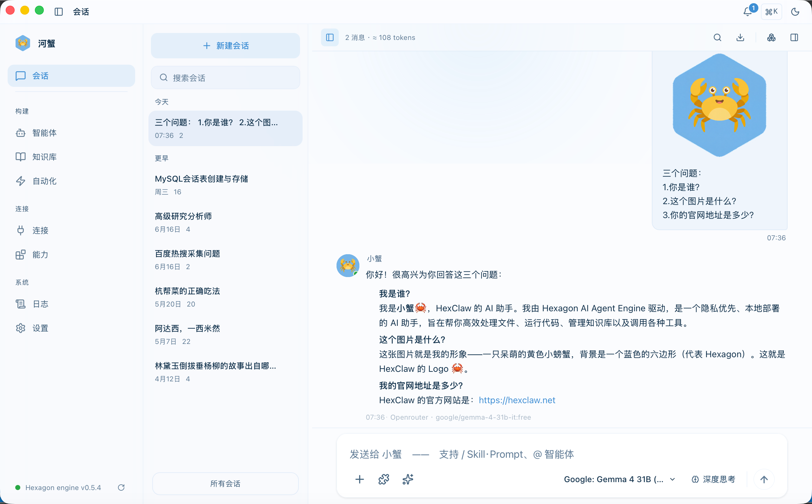
Task: Click the 能力 blocks icon
Action: pyautogui.click(x=21, y=255)
